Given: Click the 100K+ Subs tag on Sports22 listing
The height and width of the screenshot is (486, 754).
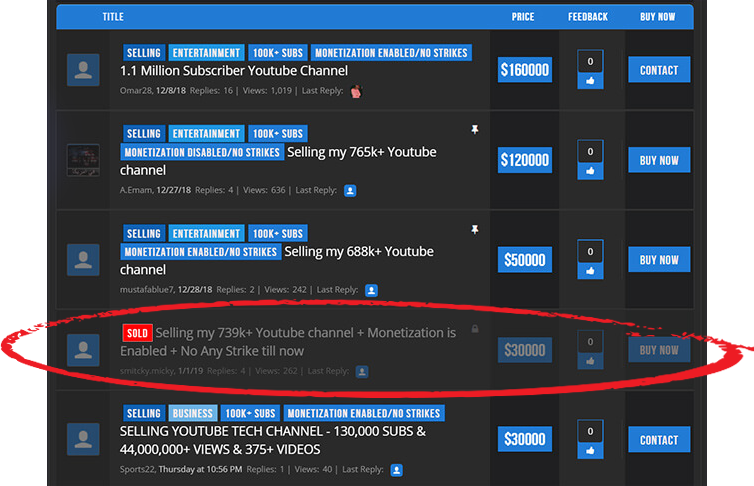Looking at the screenshot, I should pyautogui.click(x=251, y=413).
